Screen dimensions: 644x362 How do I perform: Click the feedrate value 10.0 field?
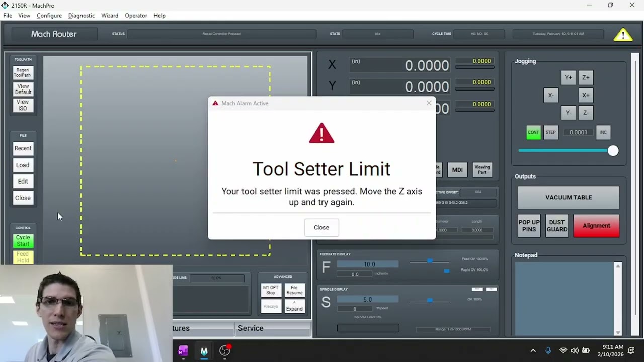368,264
